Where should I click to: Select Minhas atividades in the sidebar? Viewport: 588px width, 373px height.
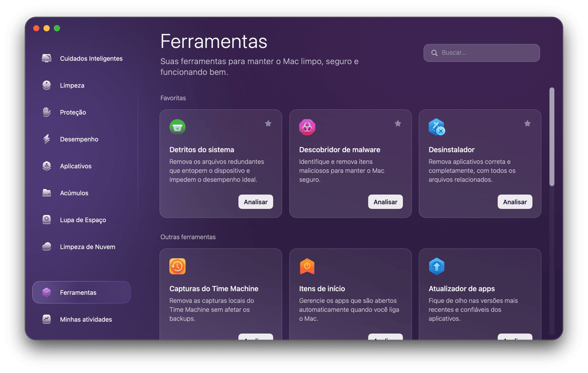pos(86,319)
